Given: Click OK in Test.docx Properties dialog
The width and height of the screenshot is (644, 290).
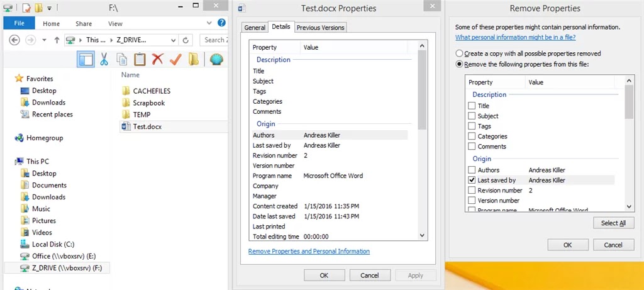Looking at the screenshot, I should tap(324, 275).
